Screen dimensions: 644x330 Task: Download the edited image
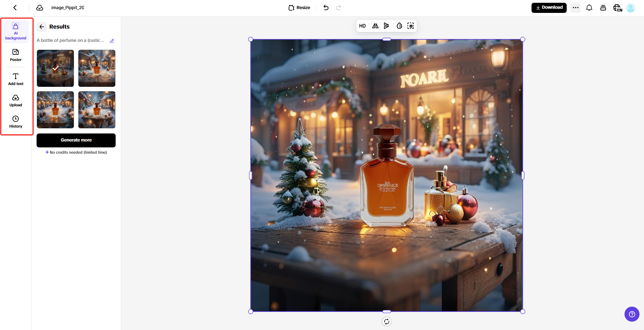[549, 7]
